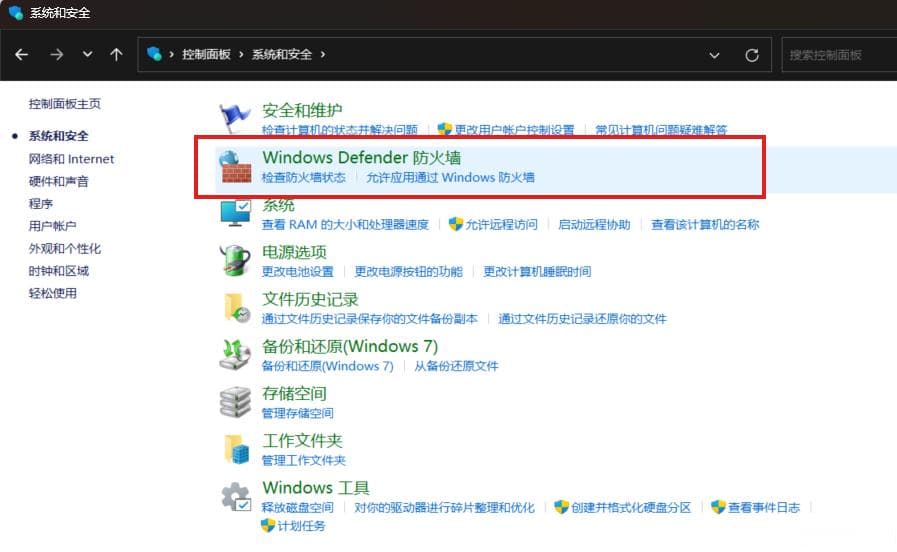This screenshot has width=897, height=552.
Task: Click 从备份还原文件 link
Action: (456, 366)
